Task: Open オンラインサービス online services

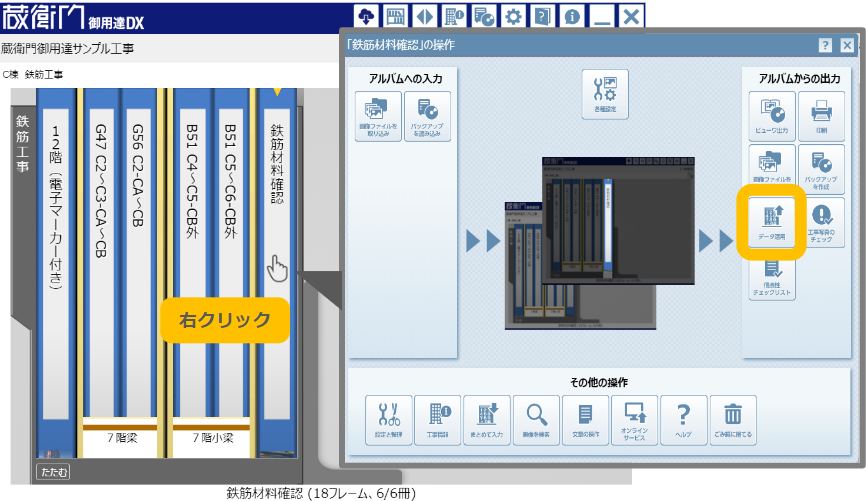Action: tap(635, 420)
